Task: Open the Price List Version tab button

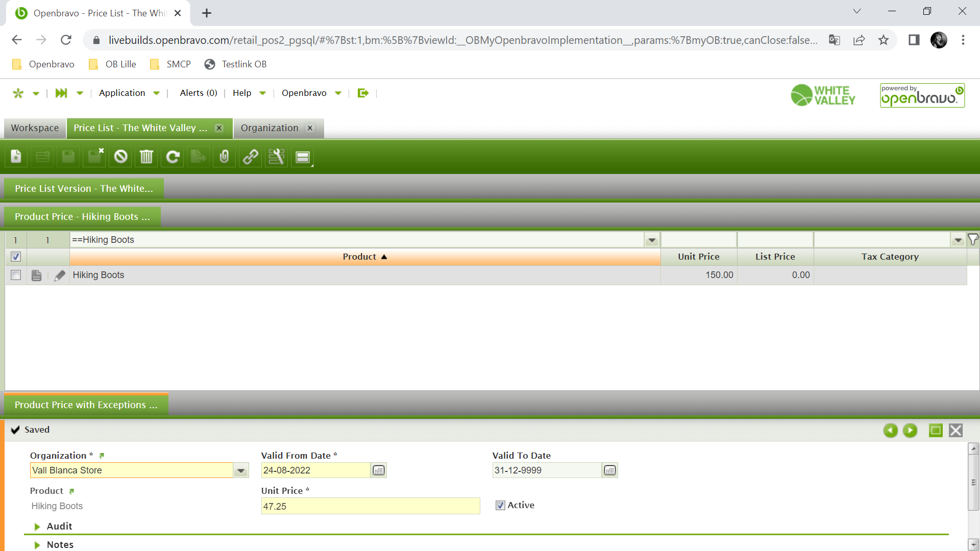Action: 84,189
